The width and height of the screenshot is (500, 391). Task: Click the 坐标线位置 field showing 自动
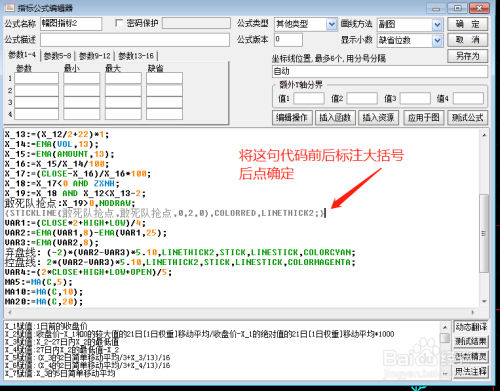[x=380, y=71]
